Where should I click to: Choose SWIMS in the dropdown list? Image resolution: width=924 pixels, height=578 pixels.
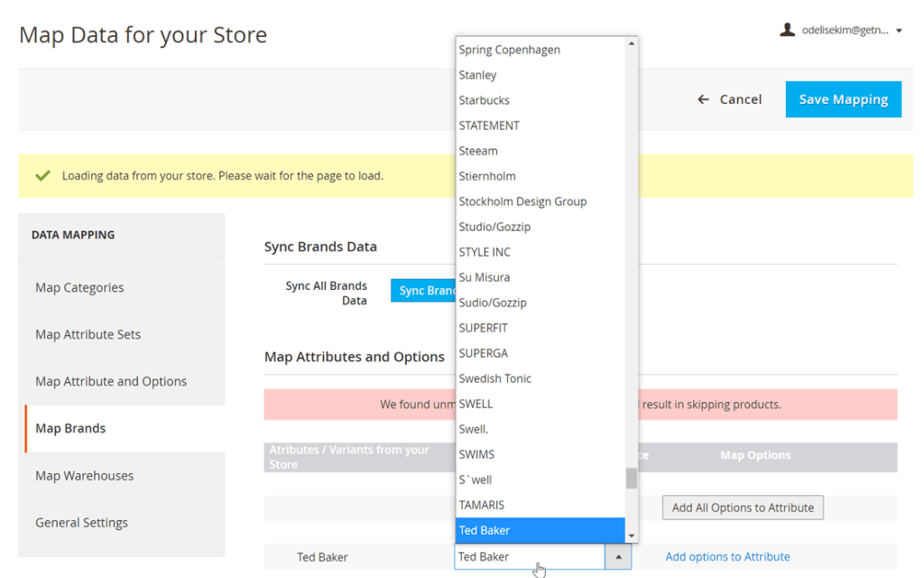coord(541,455)
